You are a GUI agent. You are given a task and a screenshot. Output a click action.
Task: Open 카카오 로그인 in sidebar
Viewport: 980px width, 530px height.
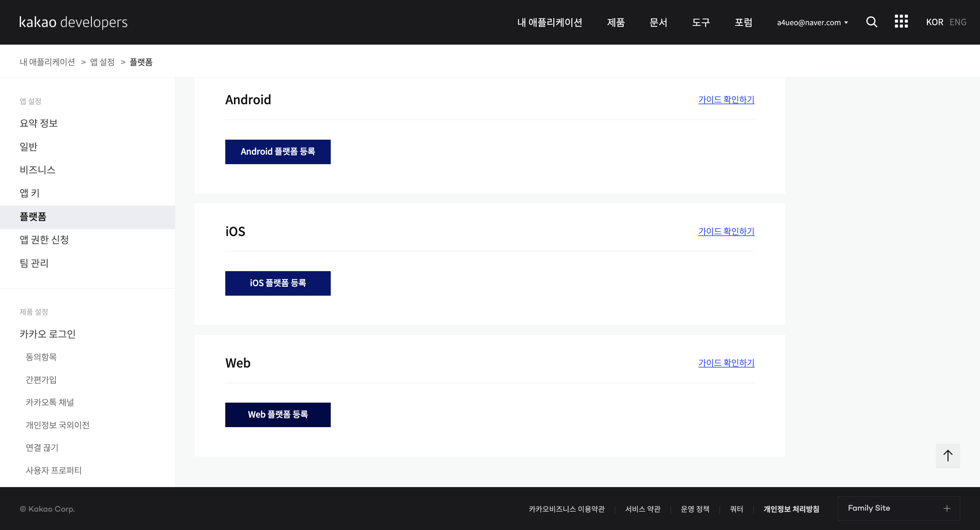[48, 334]
